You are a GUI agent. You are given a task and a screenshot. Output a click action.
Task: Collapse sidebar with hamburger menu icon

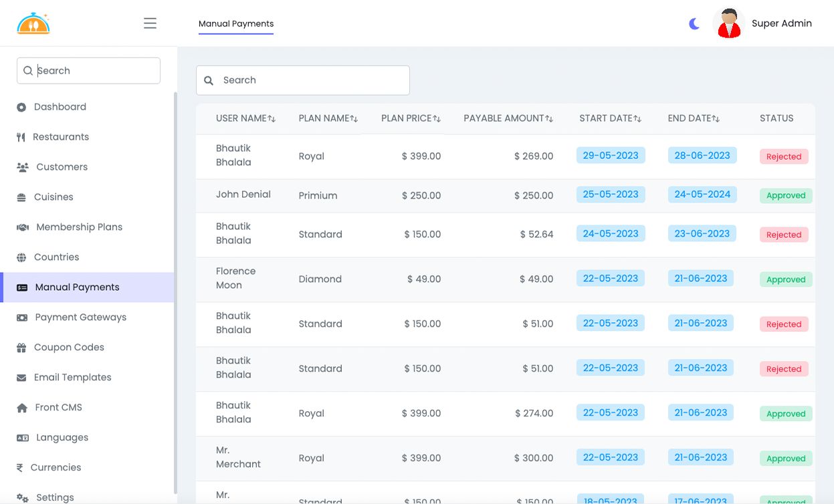click(150, 23)
